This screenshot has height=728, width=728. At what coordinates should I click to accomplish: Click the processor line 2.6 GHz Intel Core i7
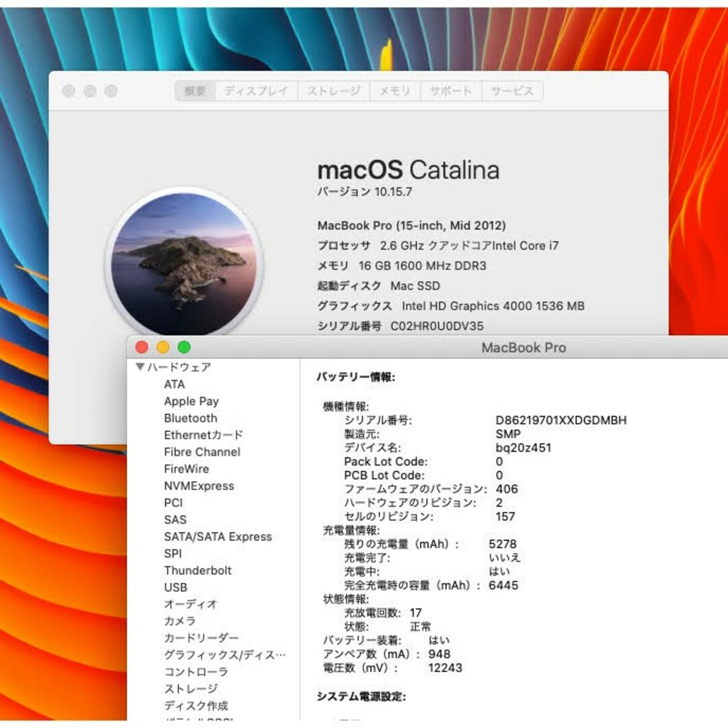point(469,245)
